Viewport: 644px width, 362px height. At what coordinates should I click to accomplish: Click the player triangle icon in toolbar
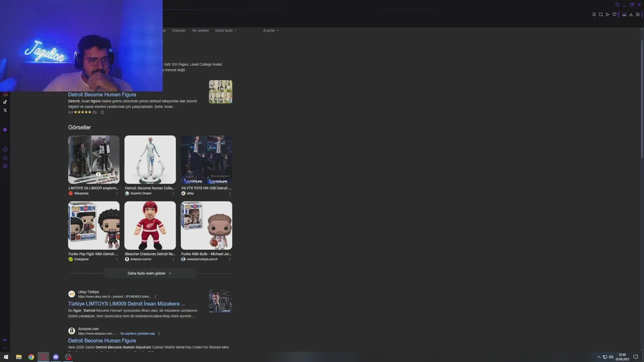pos(607,15)
